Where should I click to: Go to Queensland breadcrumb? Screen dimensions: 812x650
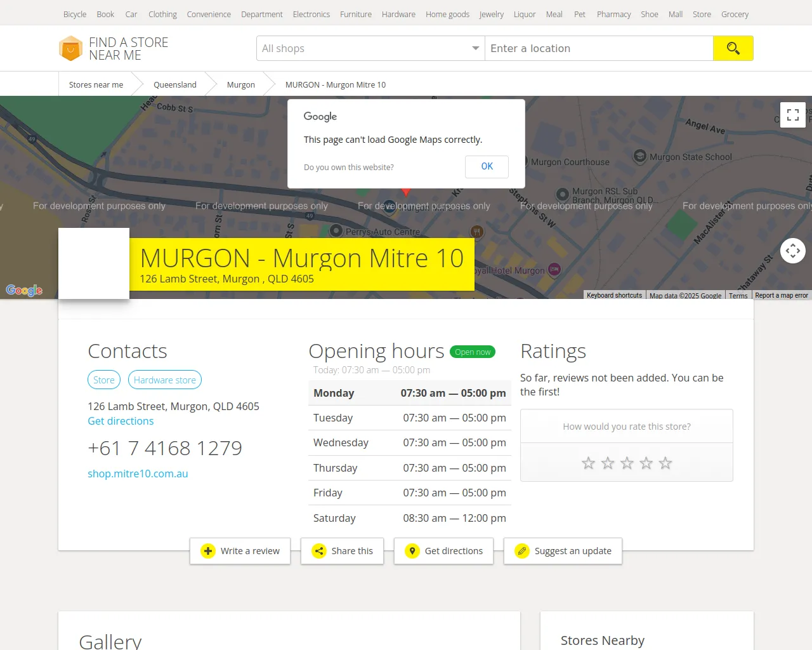click(x=174, y=84)
